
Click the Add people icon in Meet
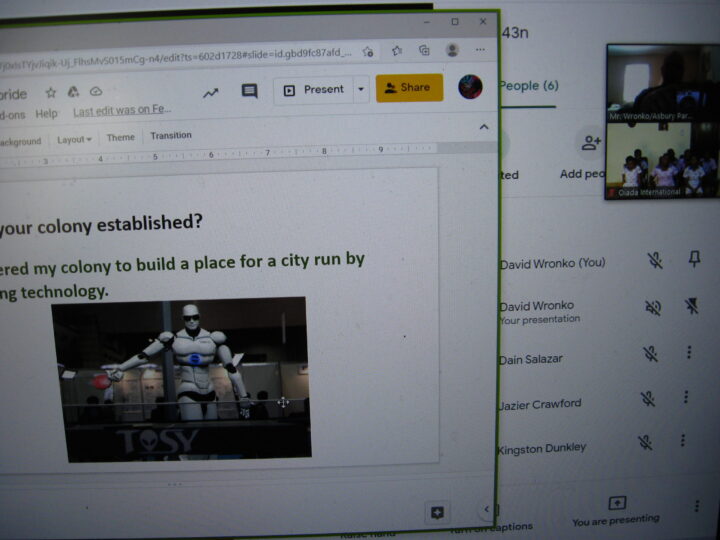(590, 144)
